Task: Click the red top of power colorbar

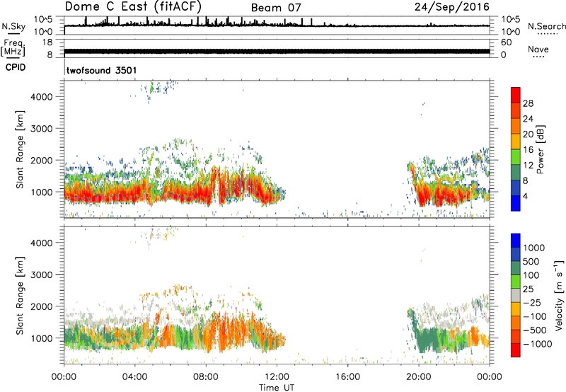Action: tap(516, 95)
